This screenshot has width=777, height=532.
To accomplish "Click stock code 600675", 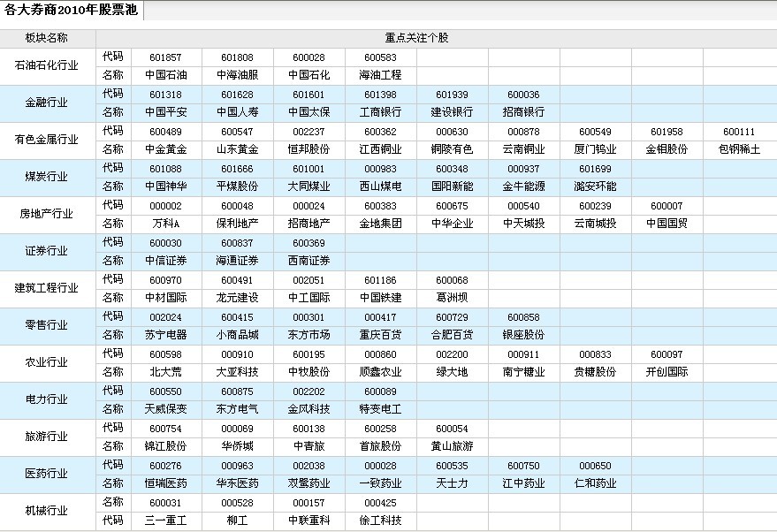I will point(452,206).
